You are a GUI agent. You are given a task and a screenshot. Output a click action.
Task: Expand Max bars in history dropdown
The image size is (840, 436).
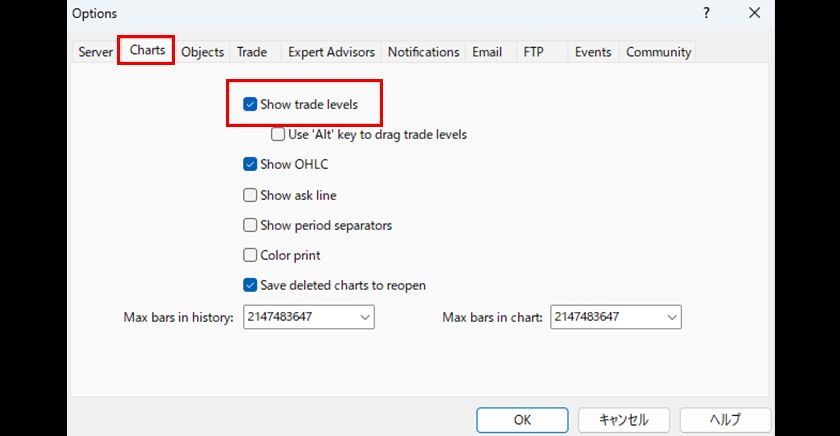coord(363,317)
